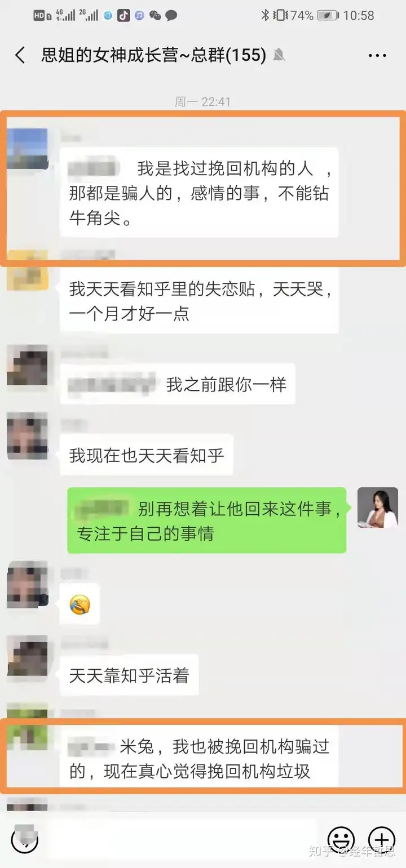The image size is (406, 868).
Task: Tap the WeChat notification icon in status bar
Action: (155, 15)
